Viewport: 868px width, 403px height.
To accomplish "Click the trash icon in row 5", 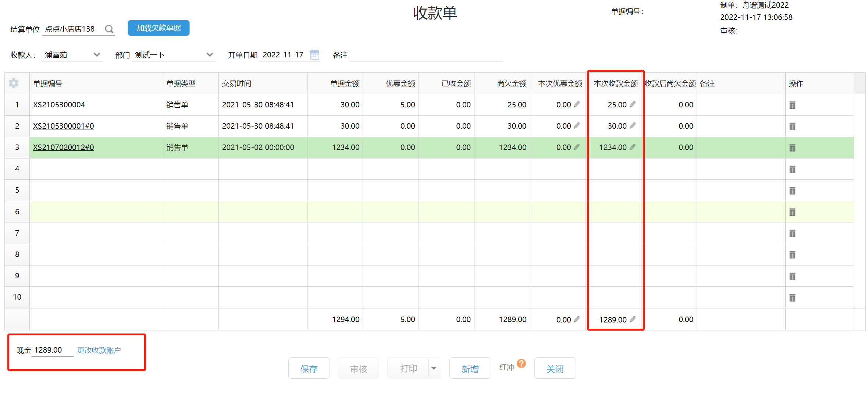I will [792, 191].
